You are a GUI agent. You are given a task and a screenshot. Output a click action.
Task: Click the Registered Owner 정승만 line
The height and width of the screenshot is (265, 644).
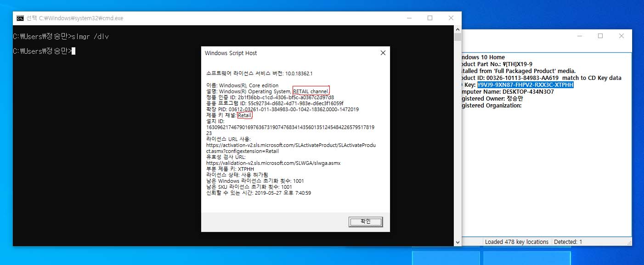click(492, 99)
